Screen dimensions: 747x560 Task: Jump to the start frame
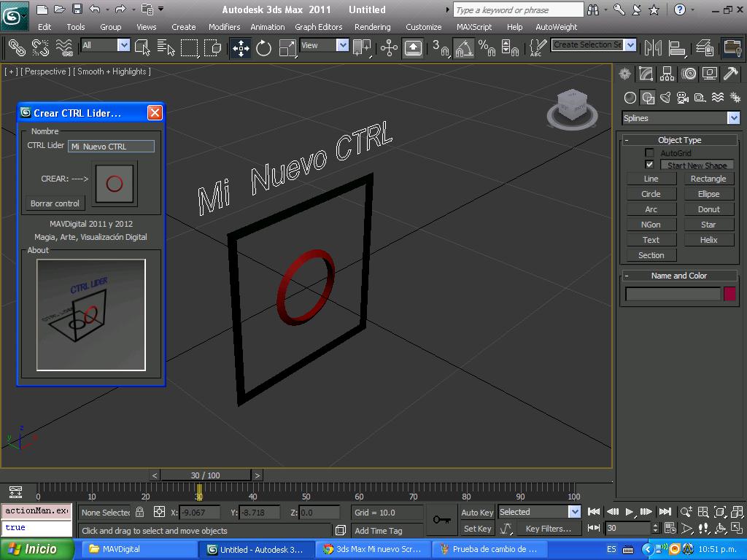[594, 512]
